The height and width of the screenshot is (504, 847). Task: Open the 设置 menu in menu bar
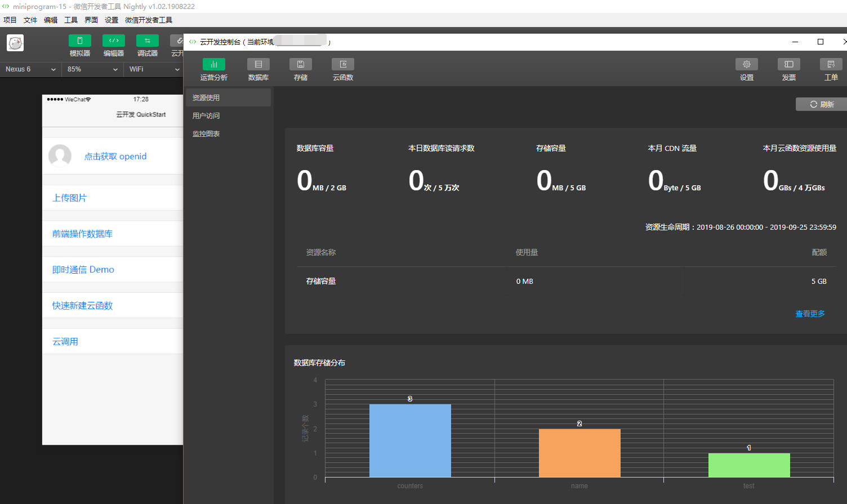pos(112,20)
